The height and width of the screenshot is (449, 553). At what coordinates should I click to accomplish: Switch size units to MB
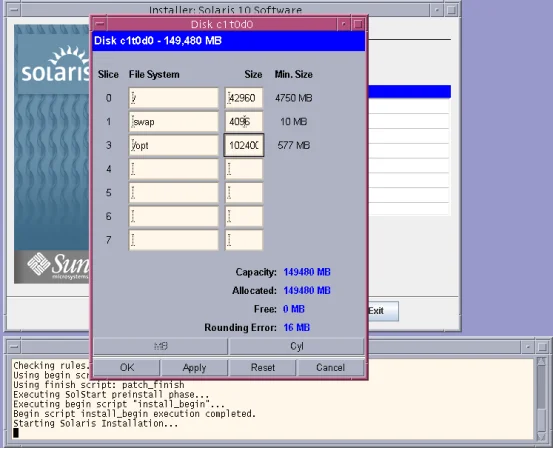point(160,346)
